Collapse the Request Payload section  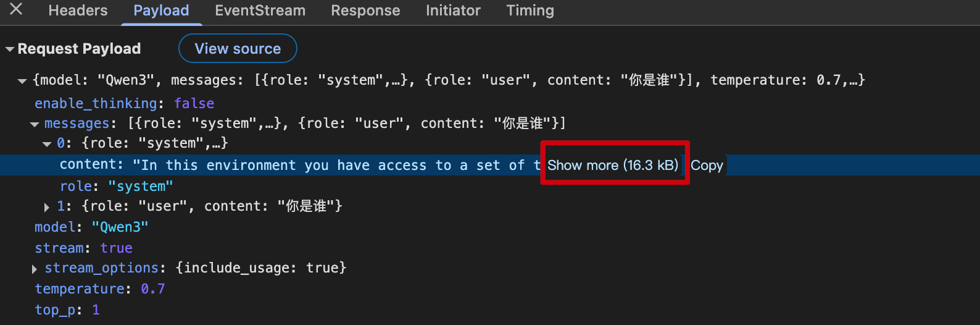click(x=10, y=49)
